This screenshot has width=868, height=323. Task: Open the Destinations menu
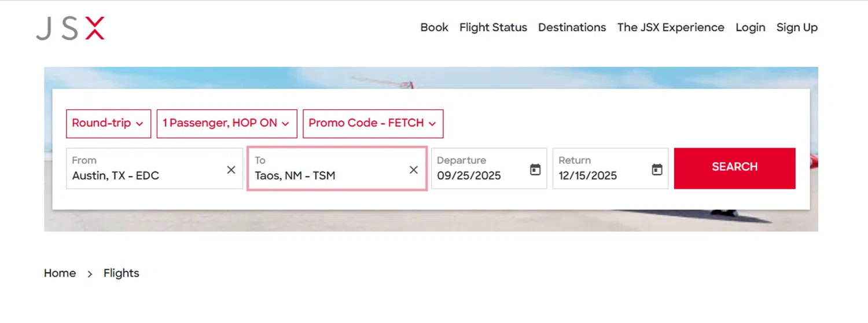tap(572, 27)
